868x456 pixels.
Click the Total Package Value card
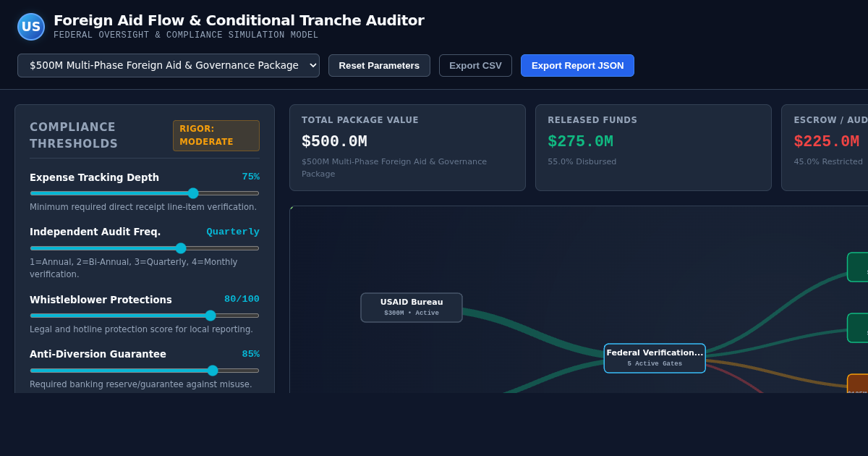click(407, 148)
